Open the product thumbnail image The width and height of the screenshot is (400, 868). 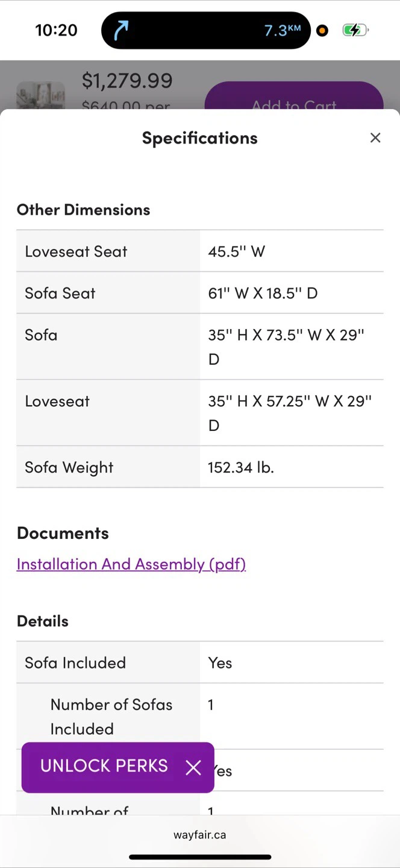[x=40, y=95]
